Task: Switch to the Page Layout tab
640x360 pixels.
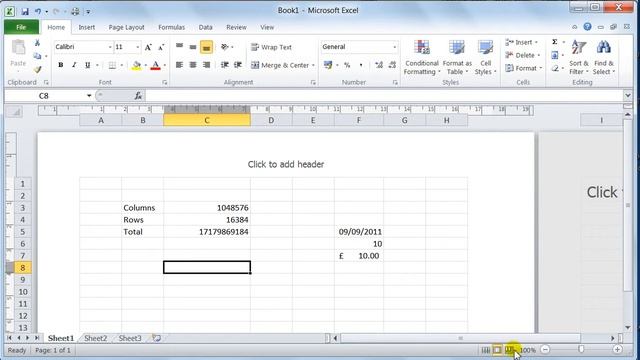Action: [127, 27]
